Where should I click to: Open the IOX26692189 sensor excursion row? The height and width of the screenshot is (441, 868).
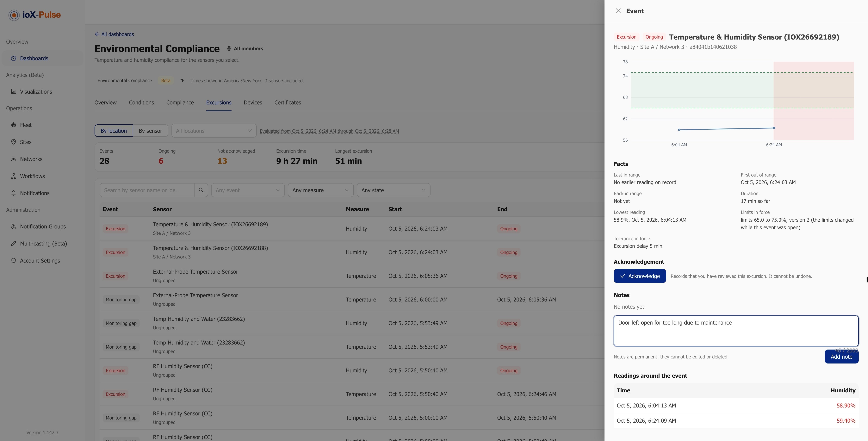[352, 228]
